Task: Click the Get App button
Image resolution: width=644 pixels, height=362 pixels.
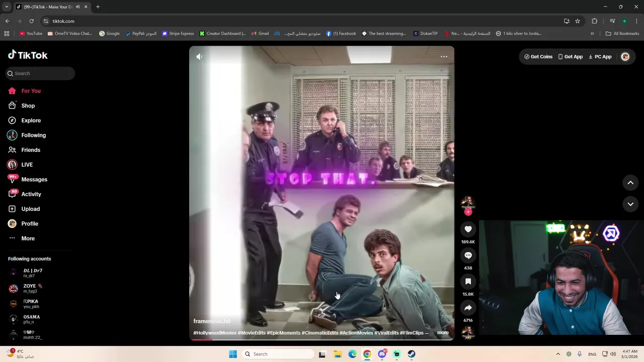Action: coord(571,57)
